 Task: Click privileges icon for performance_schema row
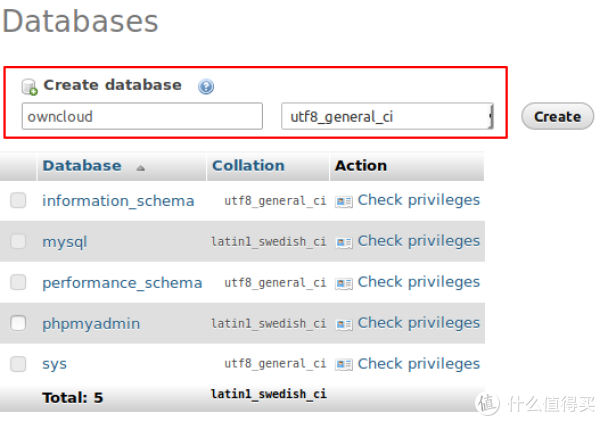(344, 283)
